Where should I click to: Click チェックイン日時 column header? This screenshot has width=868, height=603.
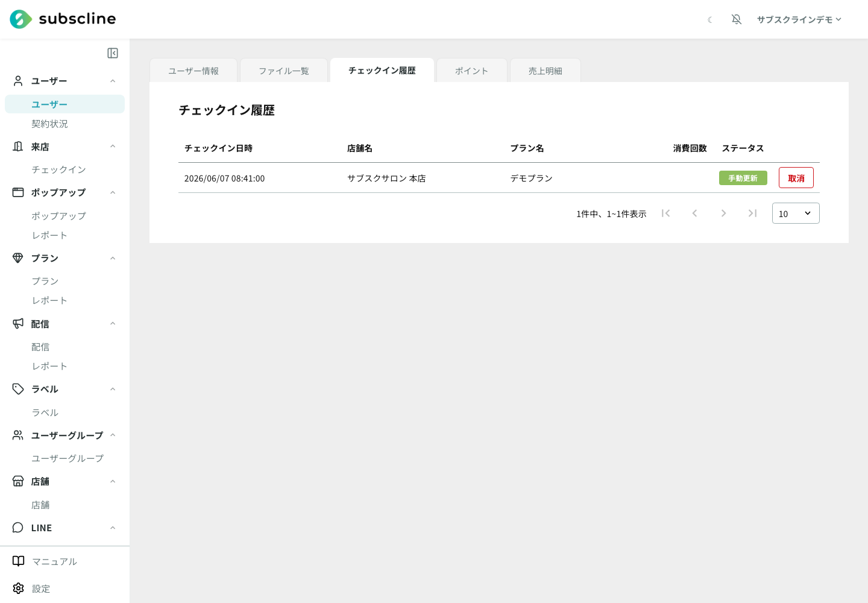(218, 148)
